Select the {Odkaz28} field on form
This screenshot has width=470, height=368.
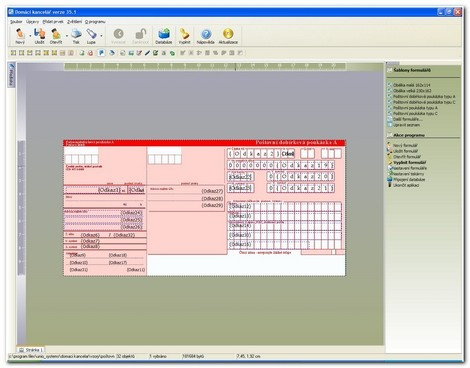[212, 198]
